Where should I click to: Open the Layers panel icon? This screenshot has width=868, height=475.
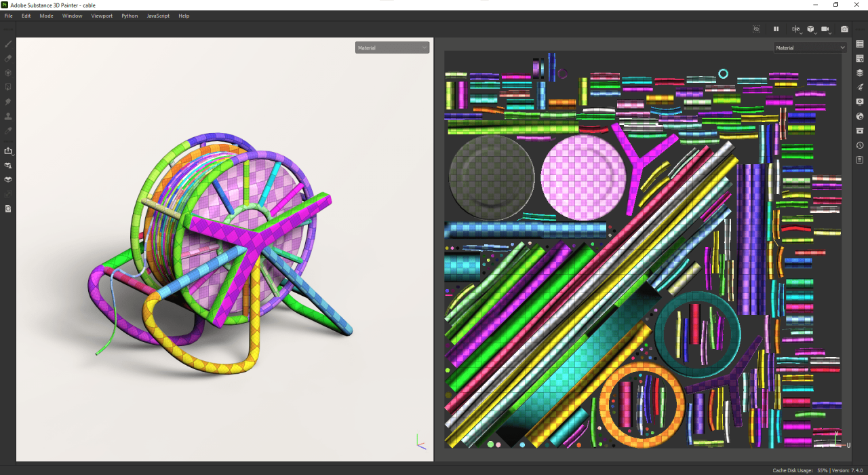860,73
